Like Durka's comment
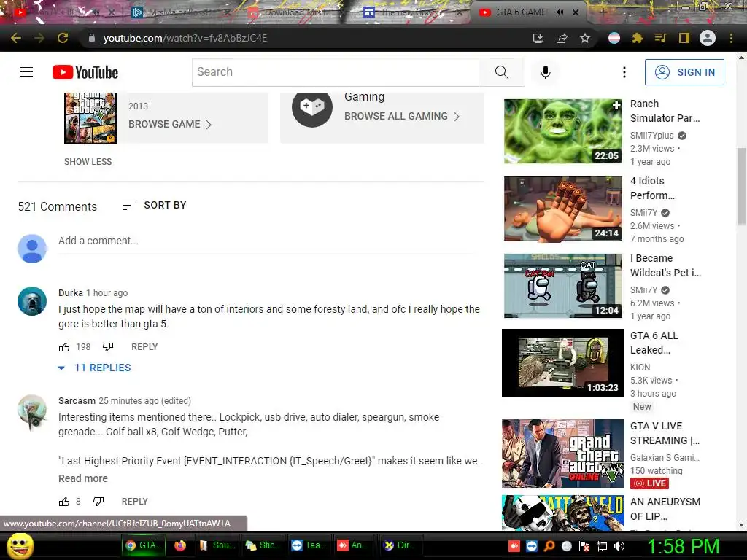The height and width of the screenshot is (560, 747). [64, 347]
